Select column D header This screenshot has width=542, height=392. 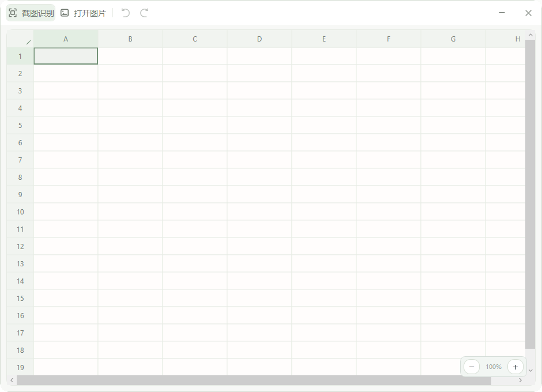pyautogui.click(x=259, y=39)
